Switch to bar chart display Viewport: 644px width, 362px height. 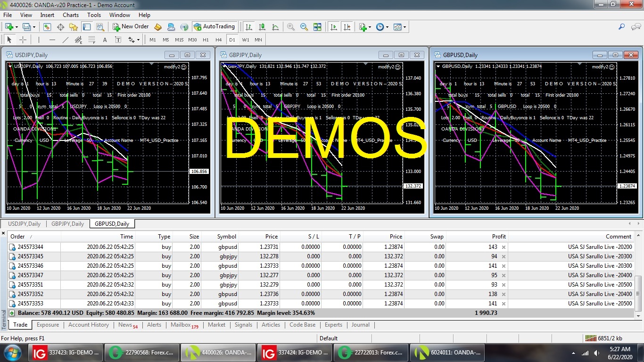coord(249,27)
